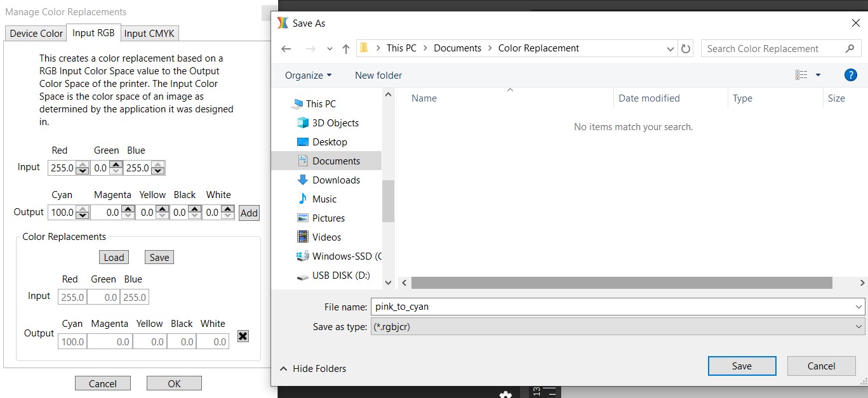Click the change view layout icon
This screenshot has width=868, height=398.
click(802, 75)
